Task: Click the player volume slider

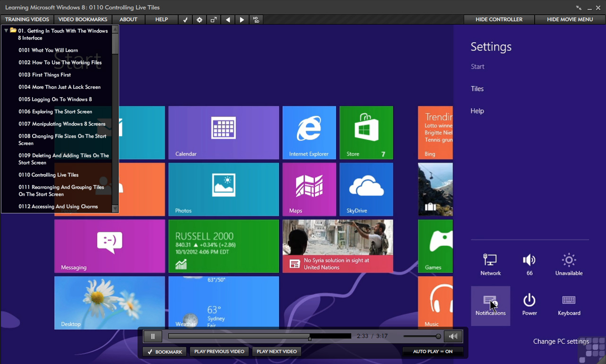Action: point(422,336)
